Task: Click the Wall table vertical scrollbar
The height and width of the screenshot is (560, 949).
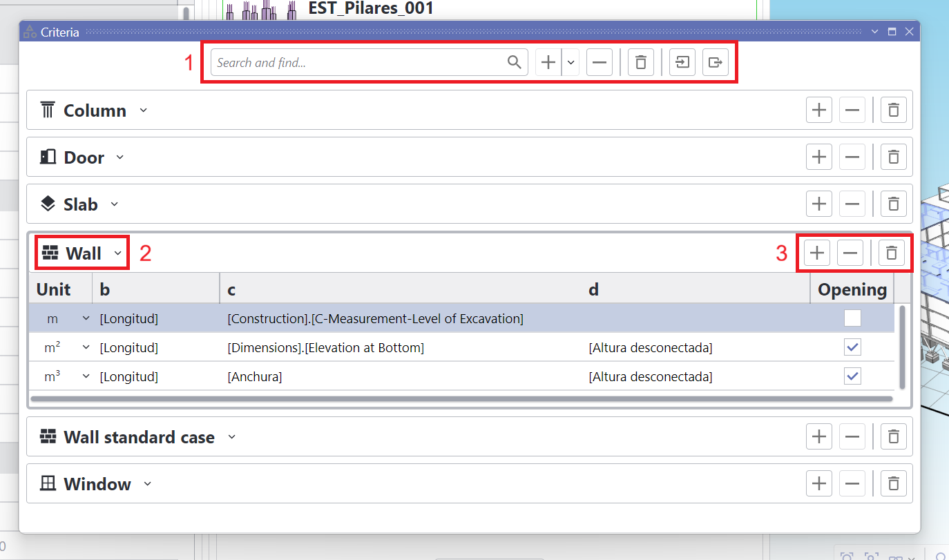Action: 901,347
